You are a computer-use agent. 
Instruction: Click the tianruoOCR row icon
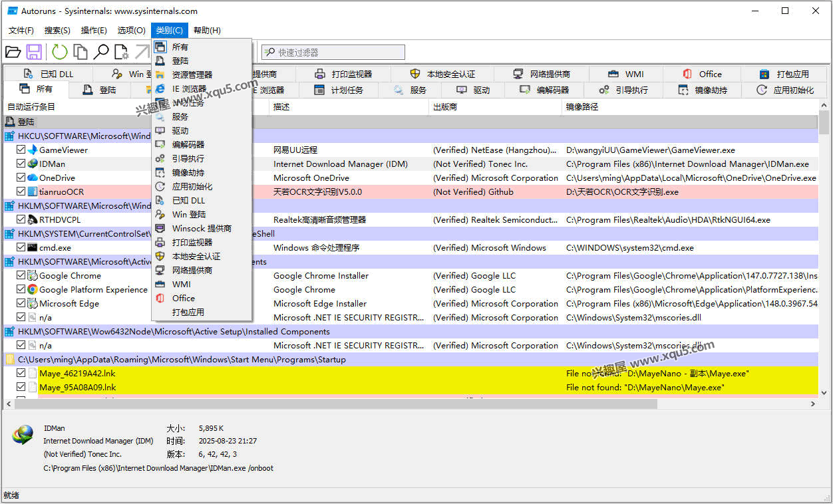(32, 192)
